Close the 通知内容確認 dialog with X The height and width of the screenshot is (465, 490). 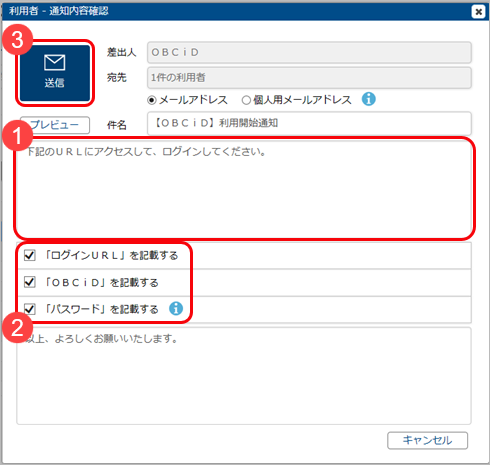pos(478,12)
